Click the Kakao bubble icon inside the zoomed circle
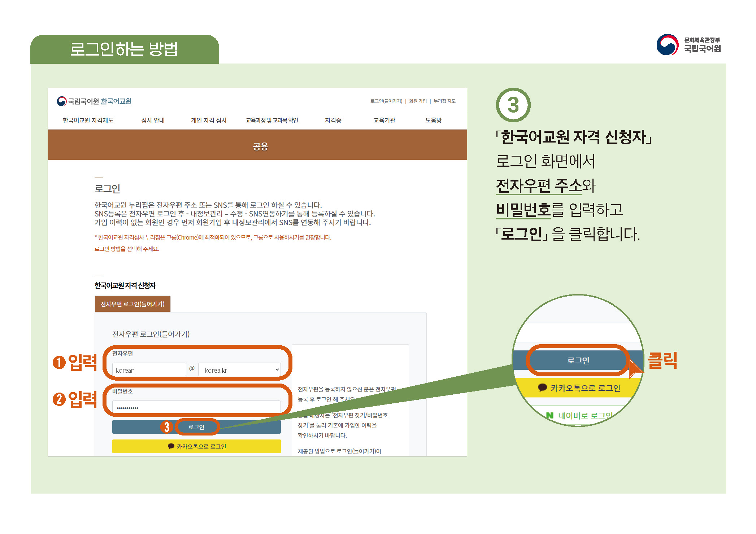Viewport: 756px width, 534px height. pos(542,388)
